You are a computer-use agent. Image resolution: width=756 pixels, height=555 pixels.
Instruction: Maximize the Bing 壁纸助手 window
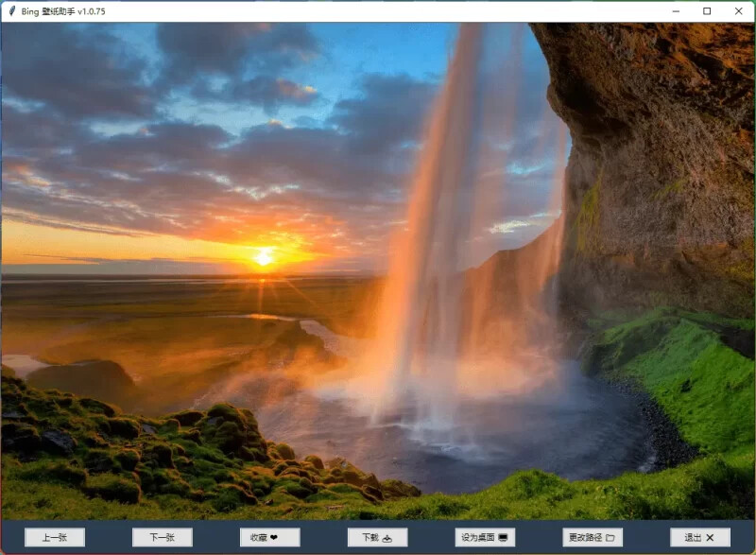click(x=707, y=11)
